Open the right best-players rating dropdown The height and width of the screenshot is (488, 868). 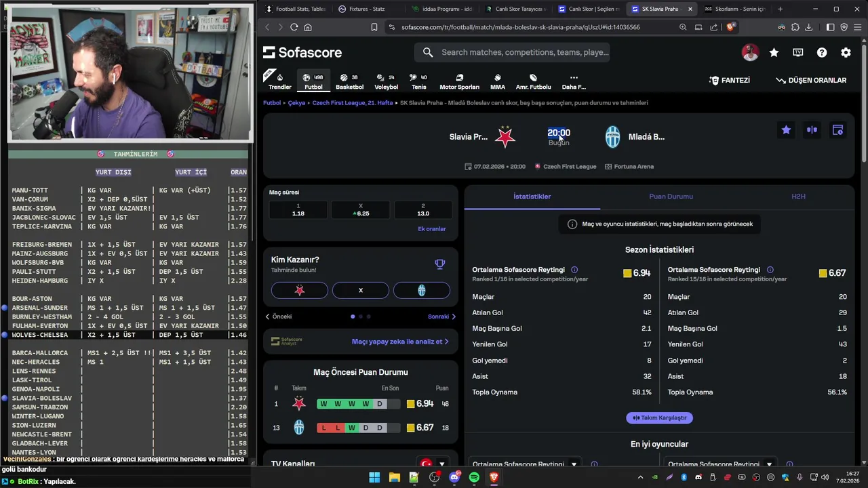point(769,464)
